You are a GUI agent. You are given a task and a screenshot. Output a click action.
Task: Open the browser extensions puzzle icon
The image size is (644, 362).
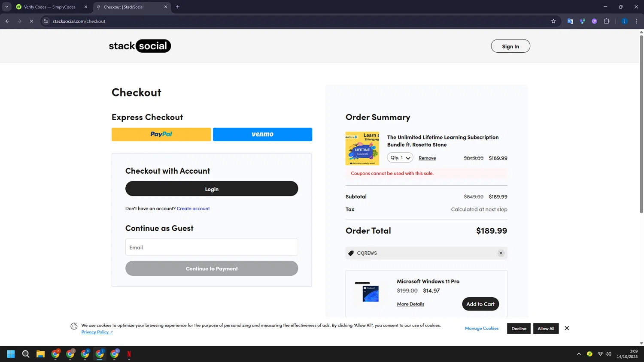pos(607,21)
